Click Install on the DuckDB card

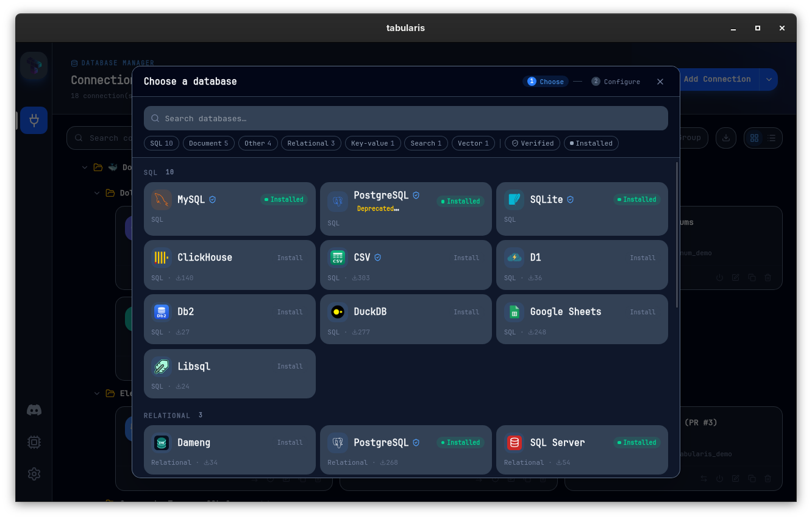(466, 312)
